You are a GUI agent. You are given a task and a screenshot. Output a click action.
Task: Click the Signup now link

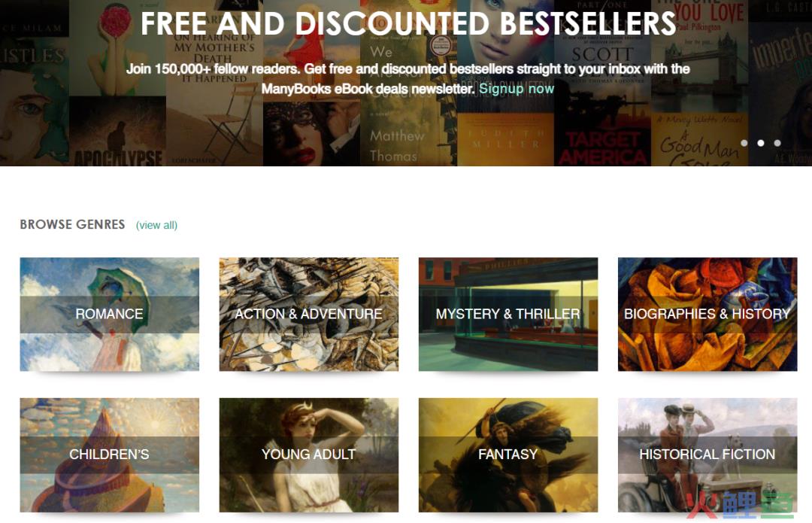[517, 89]
